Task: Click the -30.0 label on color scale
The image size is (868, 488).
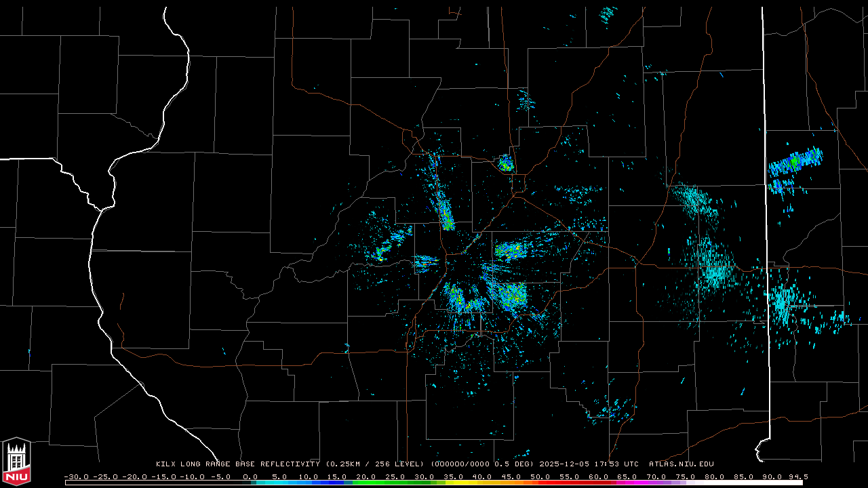Action: click(77, 476)
